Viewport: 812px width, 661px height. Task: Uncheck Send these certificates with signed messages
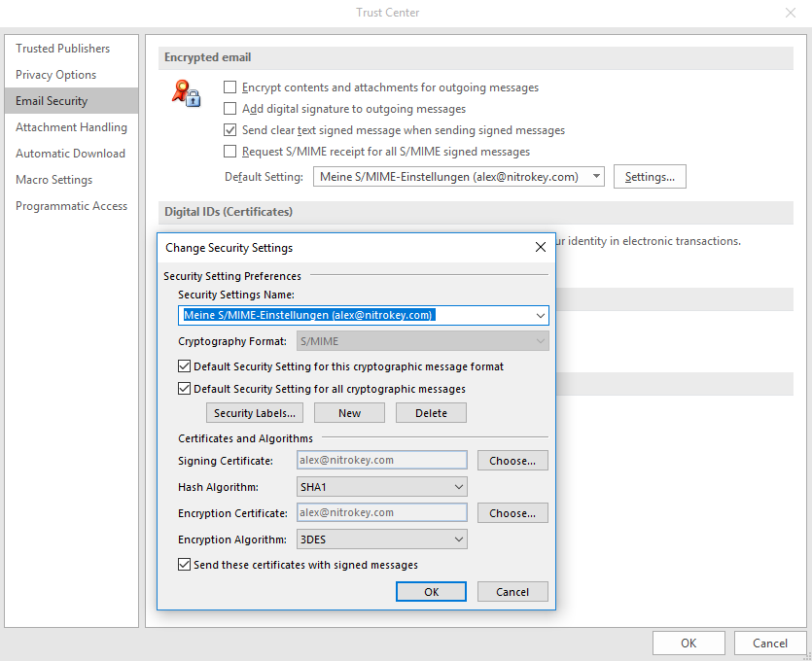point(185,565)
